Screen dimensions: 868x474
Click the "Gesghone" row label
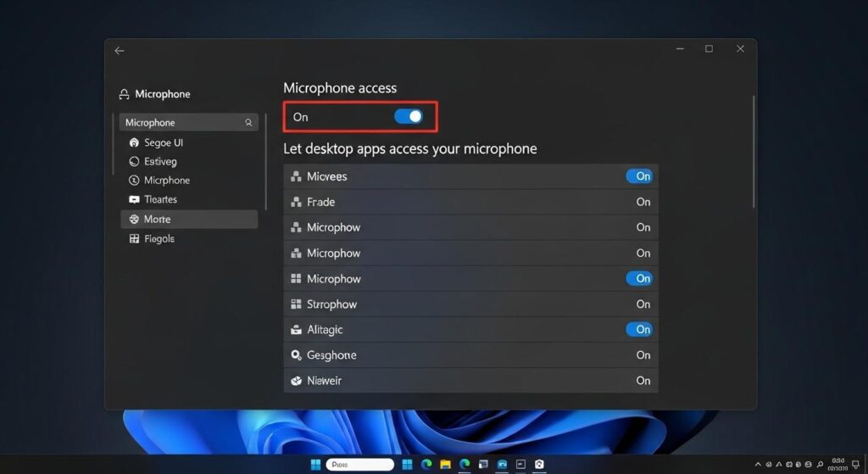click(331, 355)
